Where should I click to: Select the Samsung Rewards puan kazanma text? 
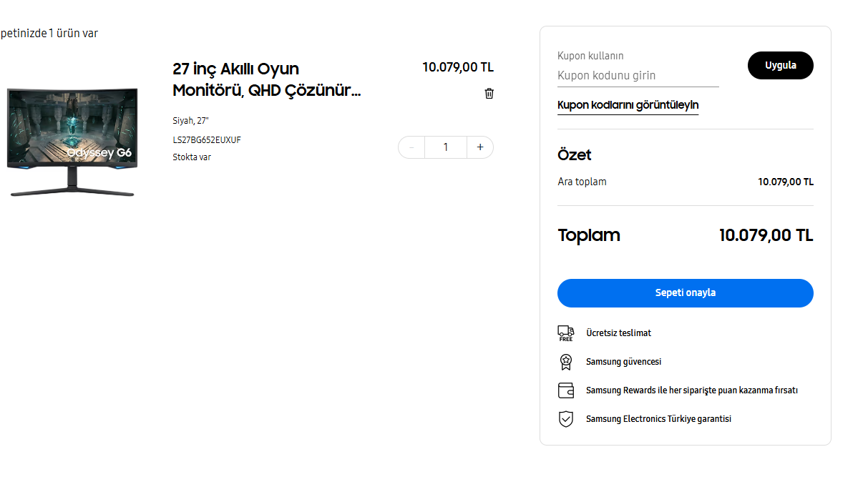coord(692,390)
